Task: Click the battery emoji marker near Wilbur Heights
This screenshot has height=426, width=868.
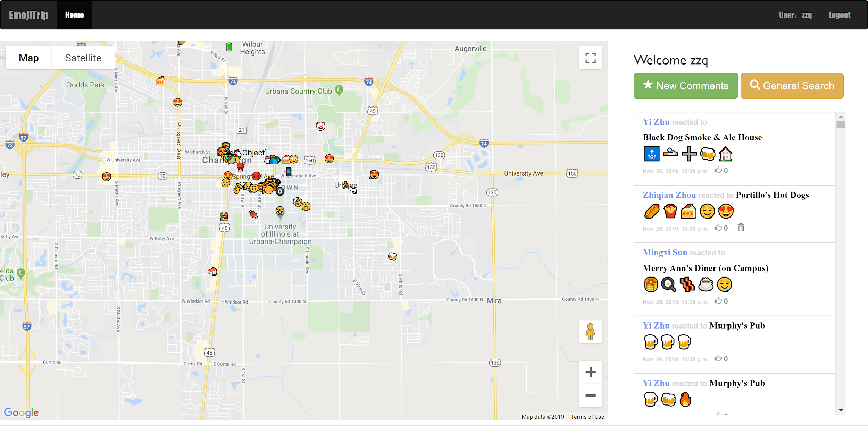Action: (229, 47)
